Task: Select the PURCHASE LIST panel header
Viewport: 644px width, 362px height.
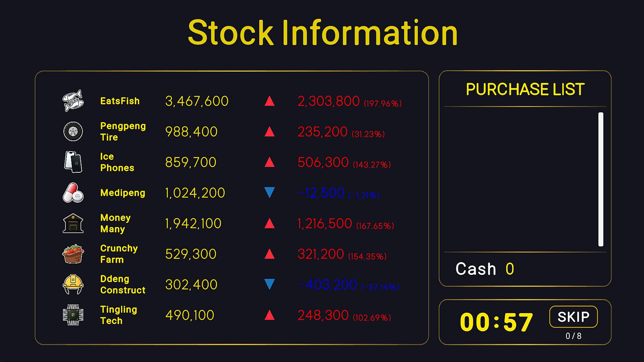Action: (525, 89)
